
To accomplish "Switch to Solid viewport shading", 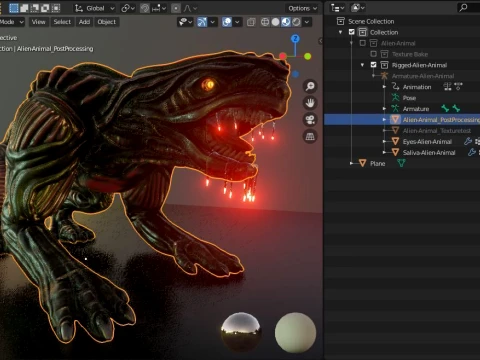I will (x=275, y=22).
